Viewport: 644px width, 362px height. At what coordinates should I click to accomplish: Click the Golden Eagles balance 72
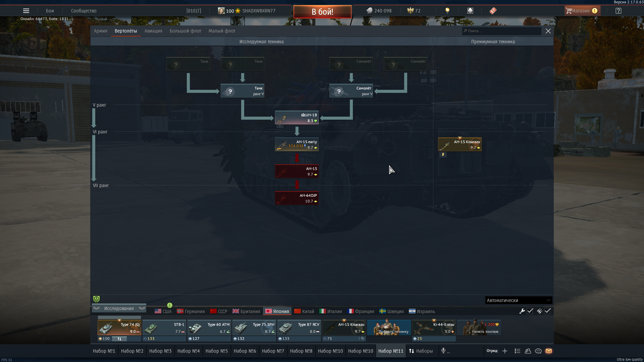coord(414,11)
